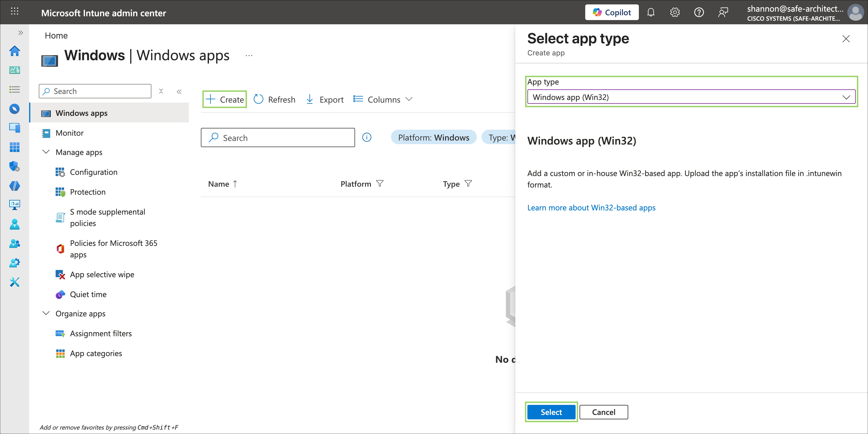868x434 pixels.
Task: Open Quiet time
Action: [x=88, y=294]
